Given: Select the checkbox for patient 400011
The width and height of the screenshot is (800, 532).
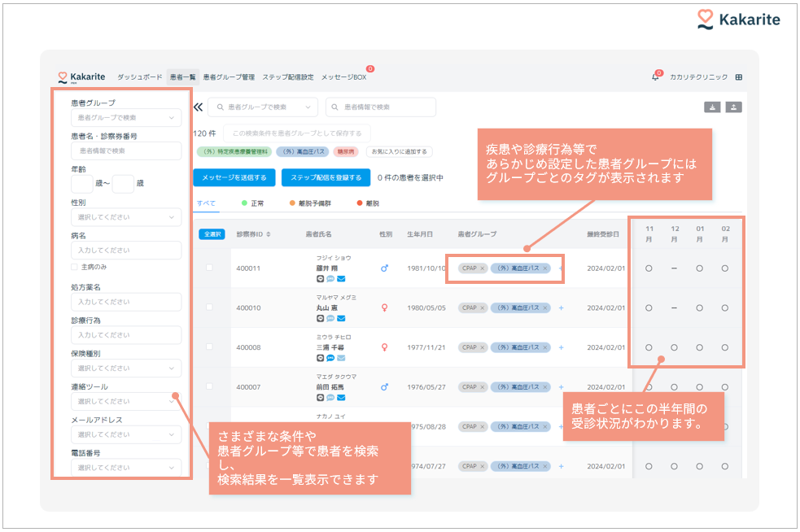Looking at the screenshot, I should click(x=209, y=268).
